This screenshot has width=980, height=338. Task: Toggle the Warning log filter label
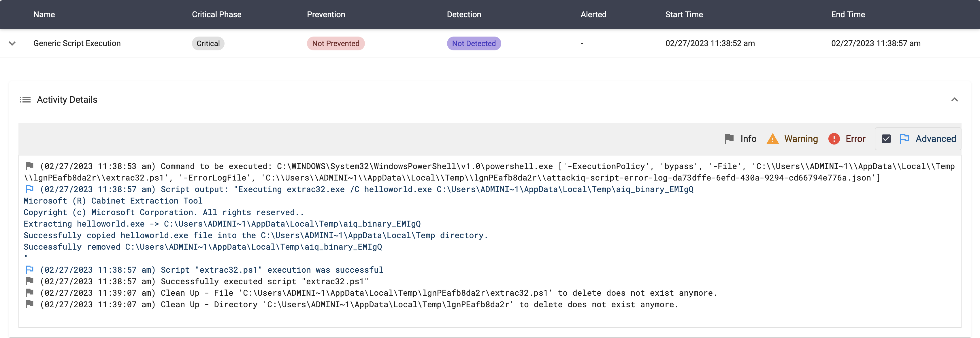tap(801, 139)
